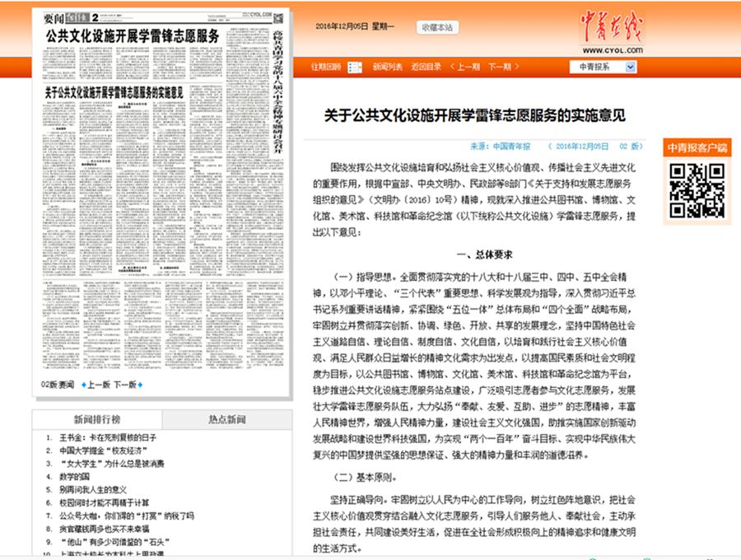Click the date text 2016年12月05日 星期一
The height and width of the screenshot is (560, 741).
[354, 26]
